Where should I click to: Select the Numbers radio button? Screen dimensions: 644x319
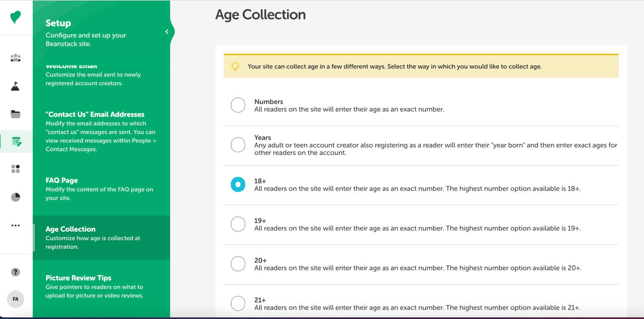[238, 105]
